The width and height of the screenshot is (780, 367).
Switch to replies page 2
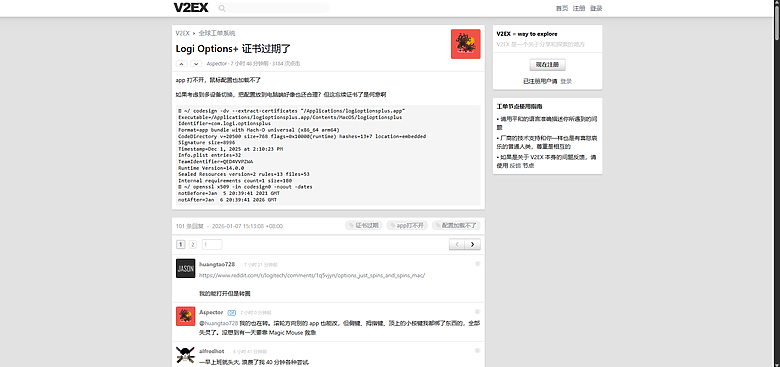(193, 244)
